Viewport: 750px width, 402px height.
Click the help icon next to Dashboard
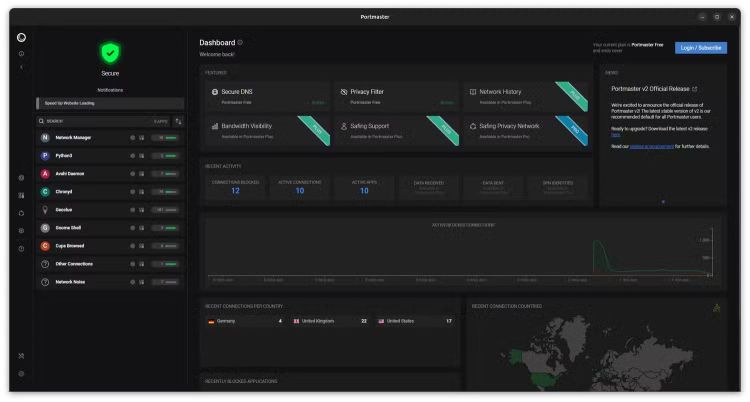tap(241, 43)
